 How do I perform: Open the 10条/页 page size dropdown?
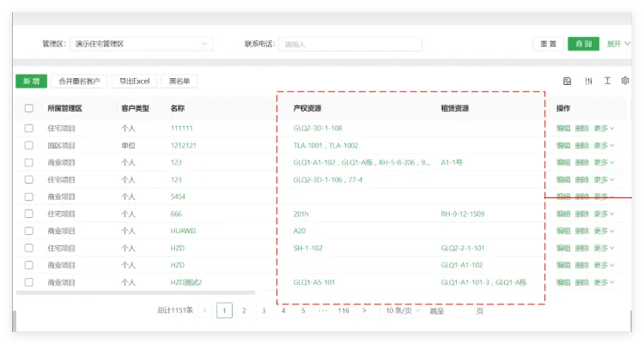pyautogui.click(x=403, y=311)
